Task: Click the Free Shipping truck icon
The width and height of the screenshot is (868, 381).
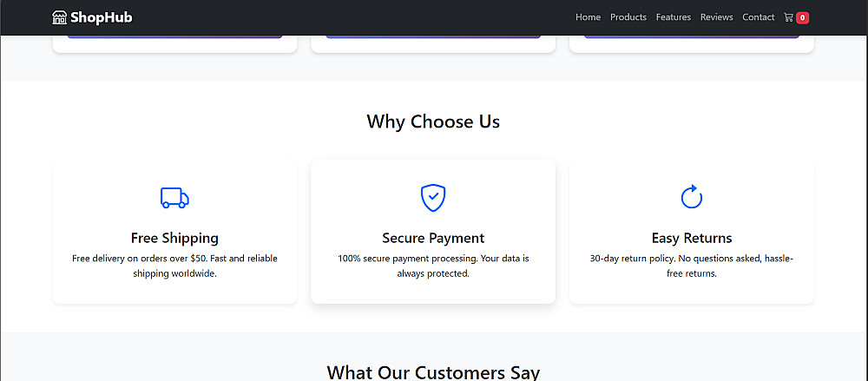Action: pos(174,198)
